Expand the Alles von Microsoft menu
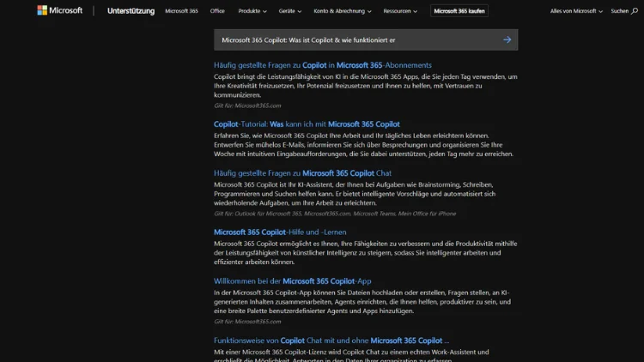This screenshot has height=362, width=644. [576, 11]
